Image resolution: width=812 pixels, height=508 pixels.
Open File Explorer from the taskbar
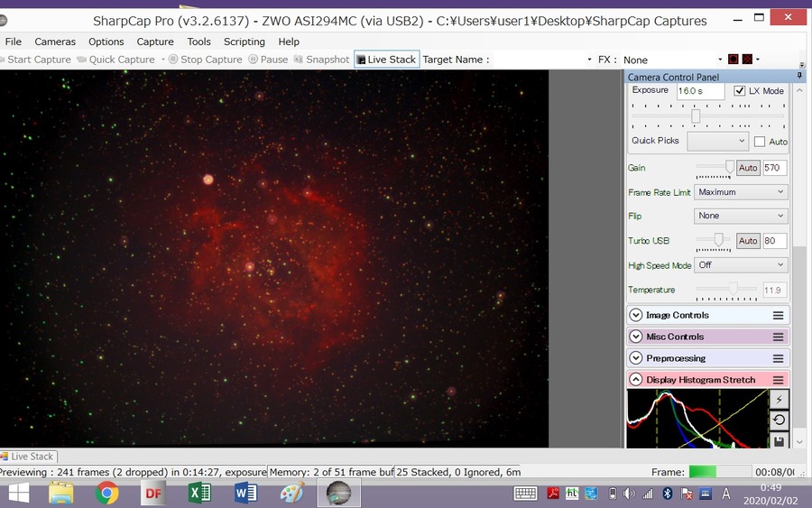point(60,493)
